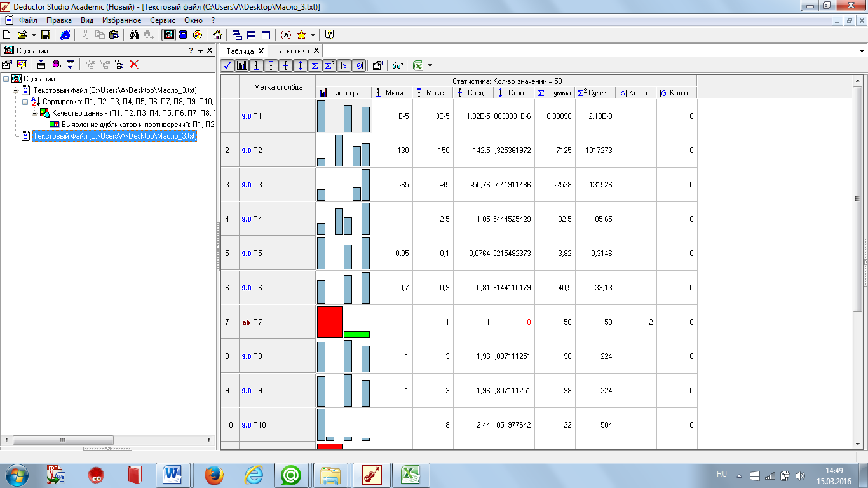This screenshot has width=868, height=488.
Task: Click the Excel export icon
Action: pyautogui.click(x=418, y=65)
